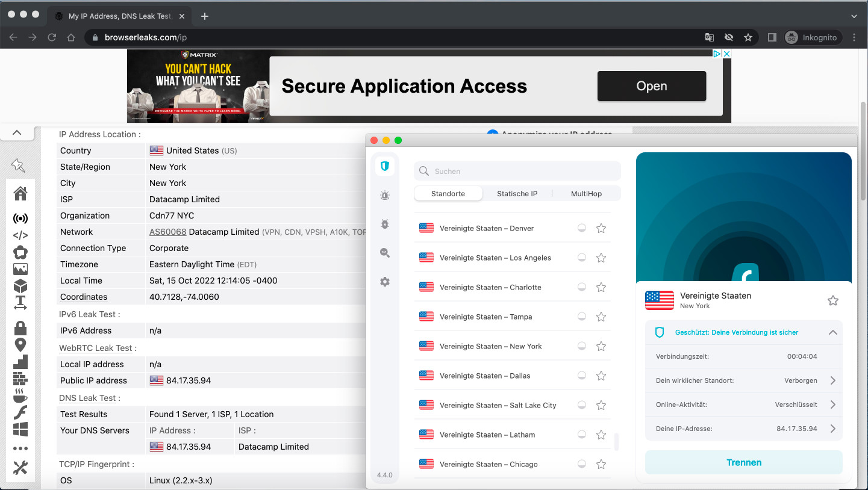Collapse the Geschützt connection status panel
Viewport: 868px width, 490px height.
833,332
